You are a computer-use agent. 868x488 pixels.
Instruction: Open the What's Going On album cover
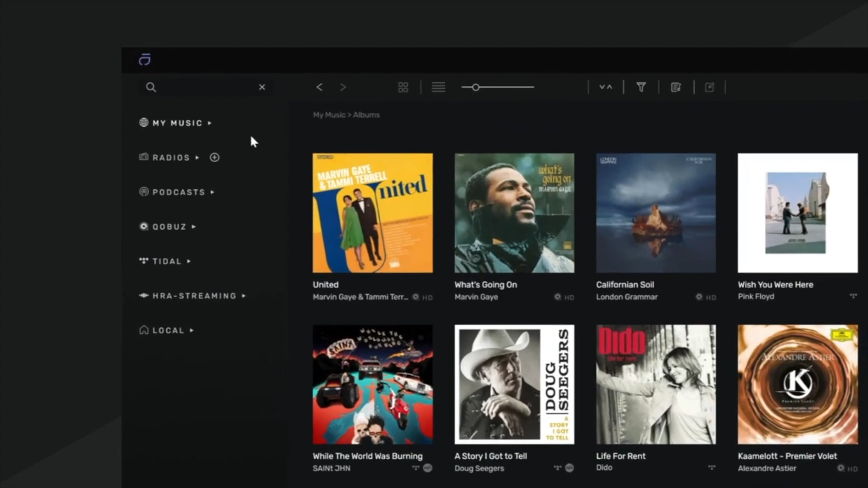tap(514, 213)
